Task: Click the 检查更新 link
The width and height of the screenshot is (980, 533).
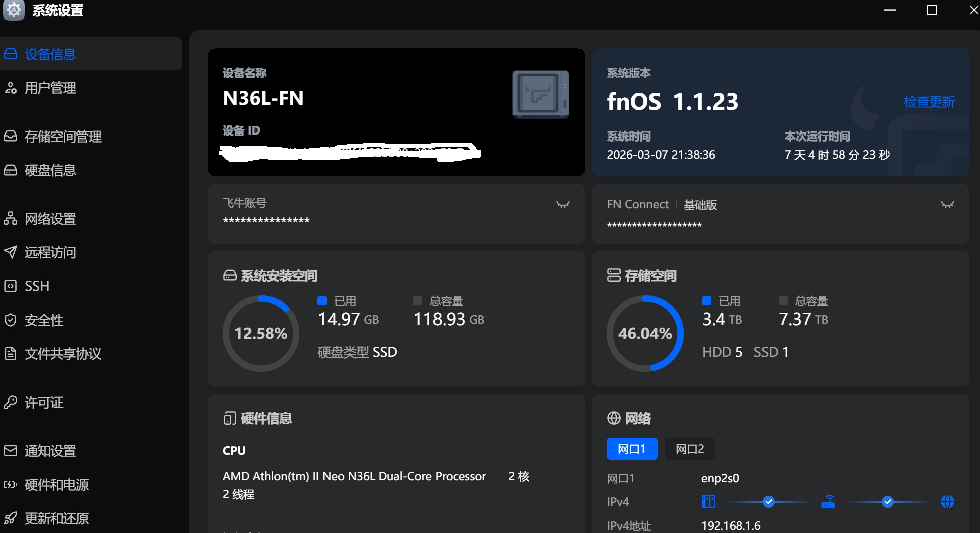Action: pyautogui.click(x=929, y=102)
